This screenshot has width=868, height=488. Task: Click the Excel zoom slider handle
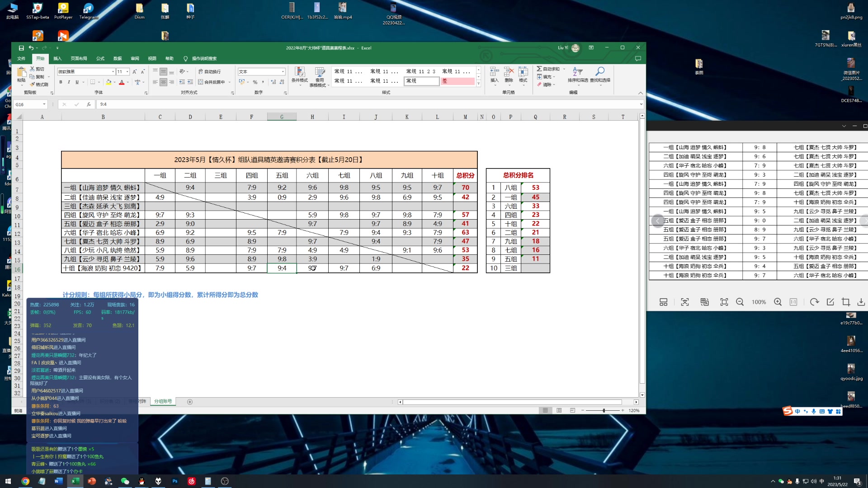604,411
